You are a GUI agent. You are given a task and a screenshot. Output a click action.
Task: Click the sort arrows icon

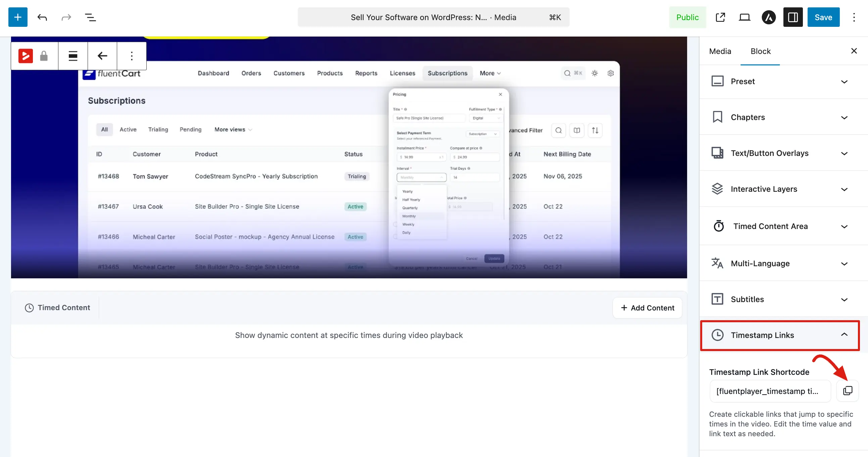coord(595,130)
